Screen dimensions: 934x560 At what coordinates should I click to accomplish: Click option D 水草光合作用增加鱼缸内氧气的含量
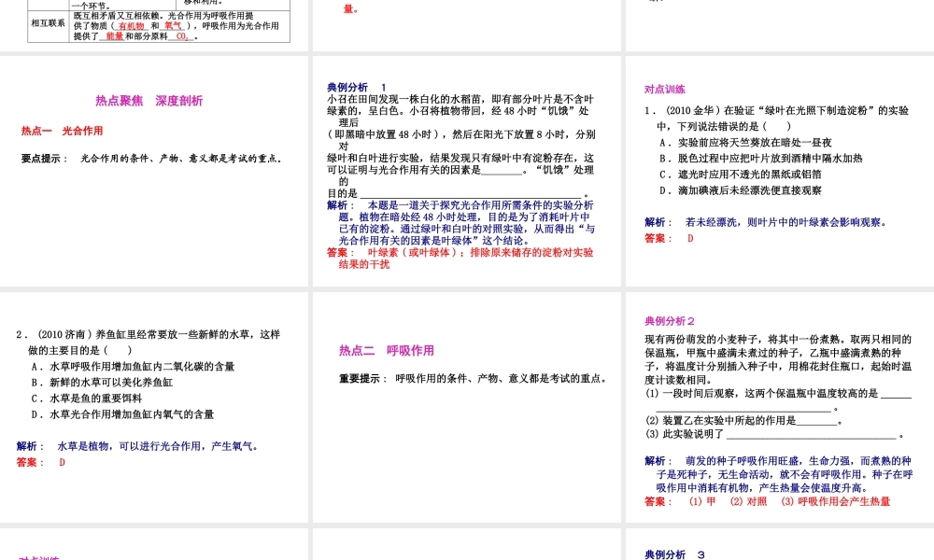pyautogui.click(x=122, y=414)
